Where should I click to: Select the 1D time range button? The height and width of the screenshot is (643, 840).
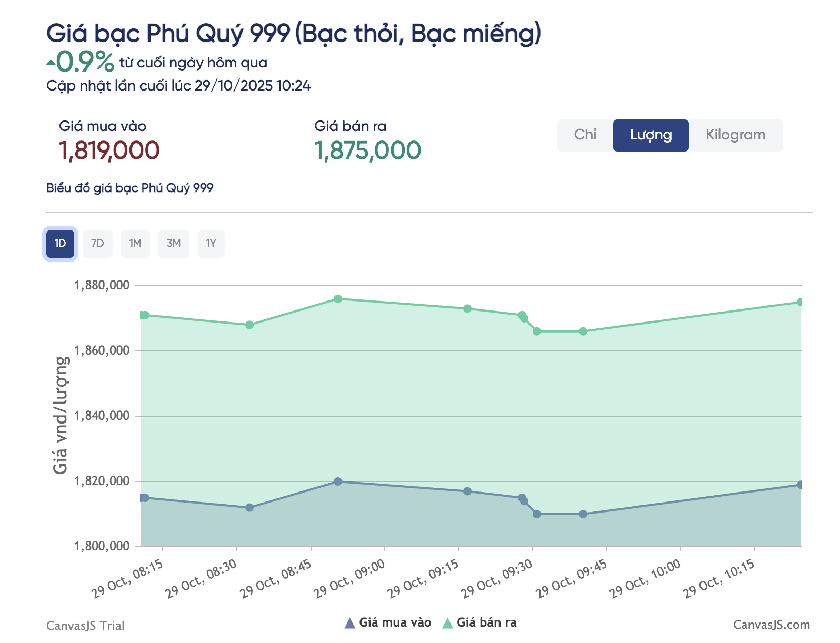[x=60, y=243]
